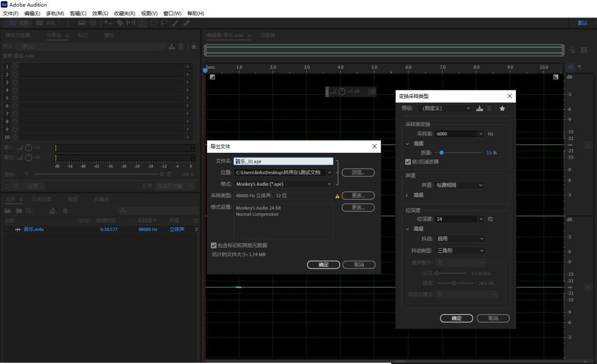Click the yellow warning icon beside 采样类型
Screen dimensions: 597x364
tap(337, 196)
